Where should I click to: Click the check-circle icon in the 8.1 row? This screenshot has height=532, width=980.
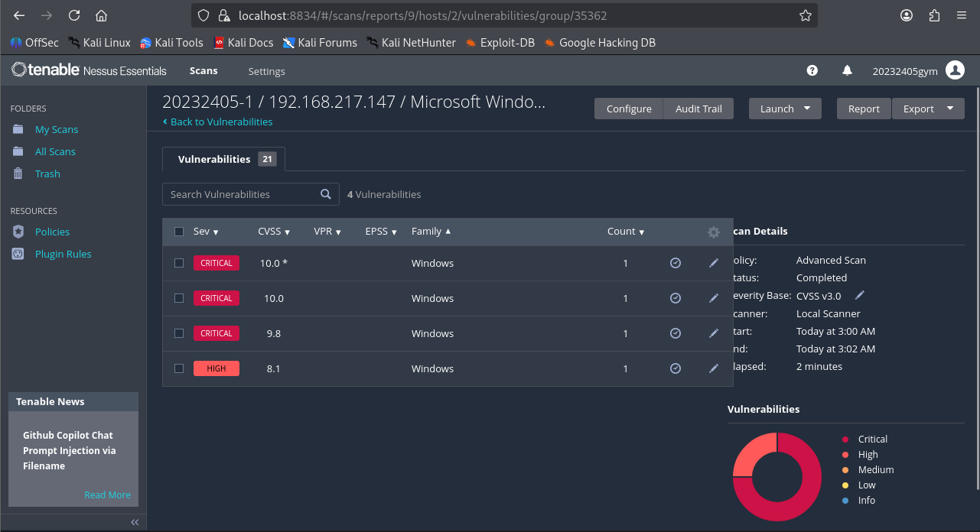click(x=676, y=368)
